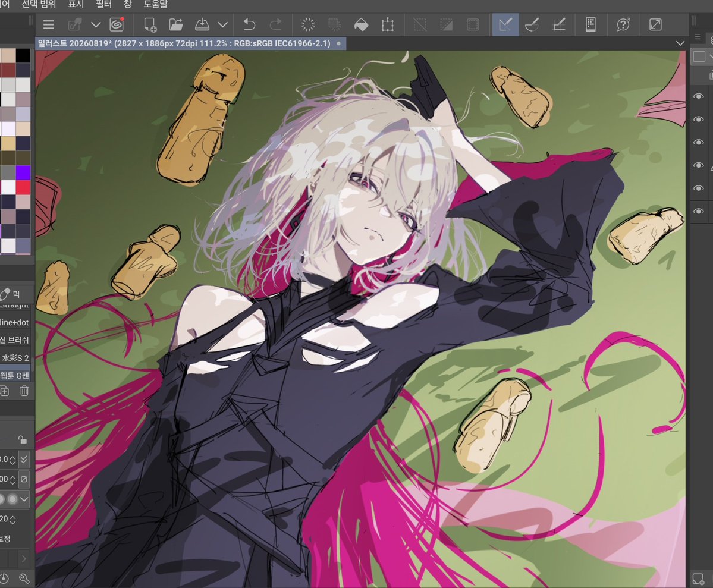Open the 창 menu
Screen dimensions: 713x588
pos(127,4)
